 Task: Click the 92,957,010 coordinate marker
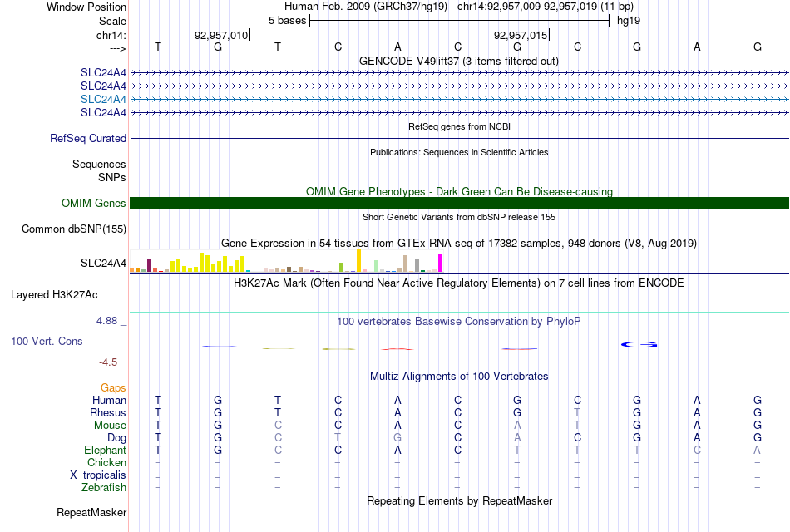(221, 35)
